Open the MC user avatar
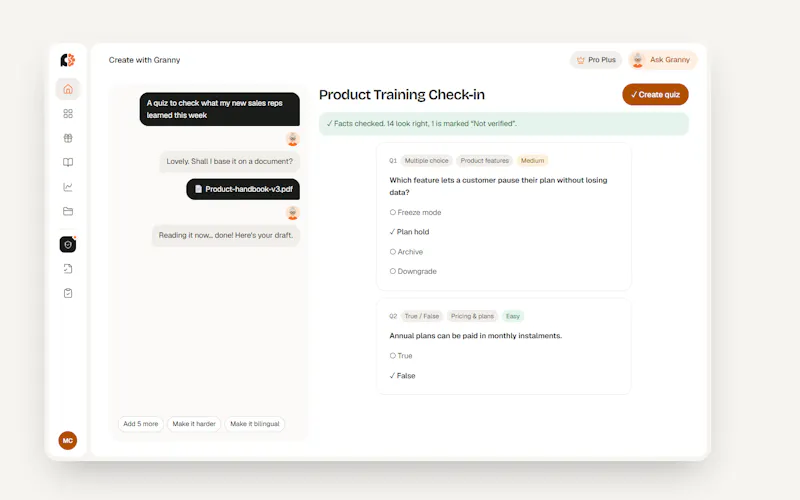 click(x=67, y=440)
